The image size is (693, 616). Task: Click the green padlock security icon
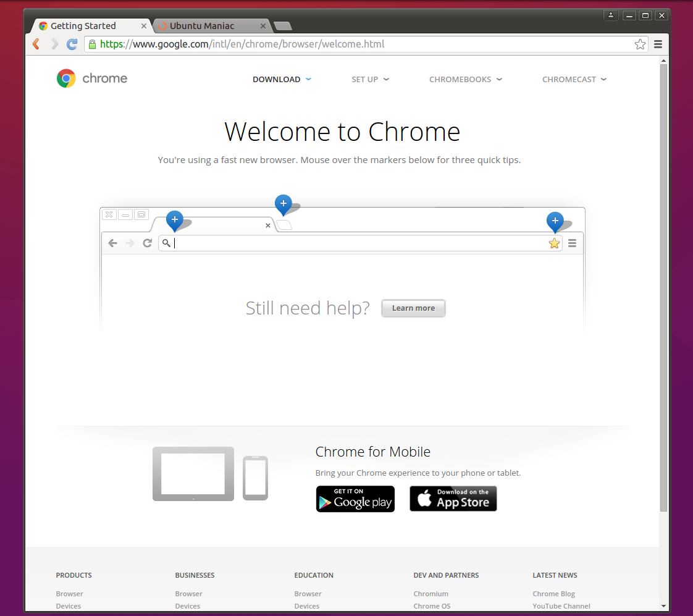pyautogui.click(x=92, y=44)
